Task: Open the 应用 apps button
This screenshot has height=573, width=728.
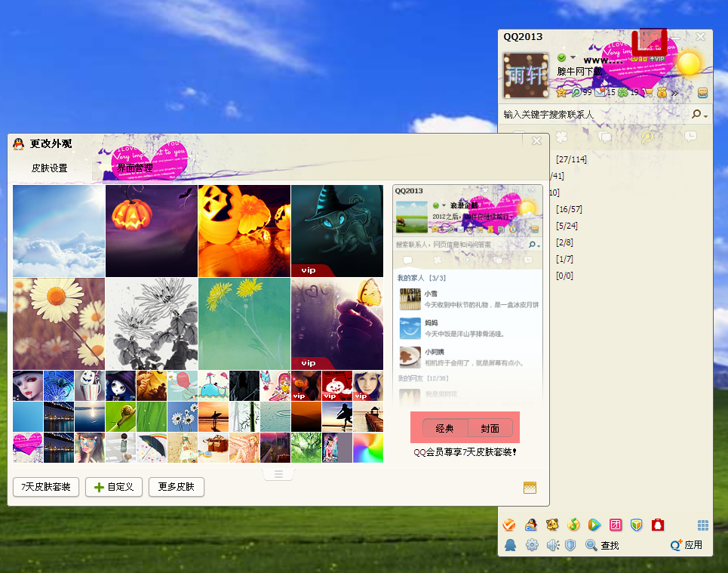Action: [x=687, y=544]
